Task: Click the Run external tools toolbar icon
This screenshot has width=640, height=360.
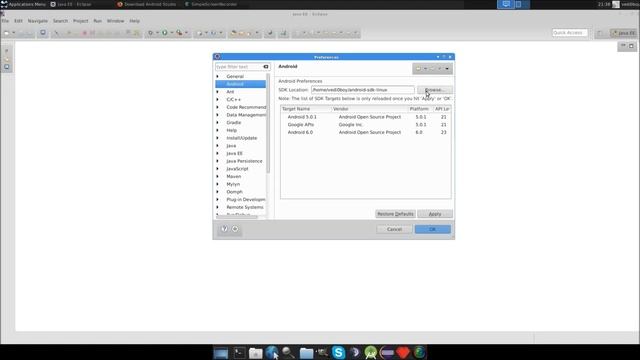Action: click(179, 33)
